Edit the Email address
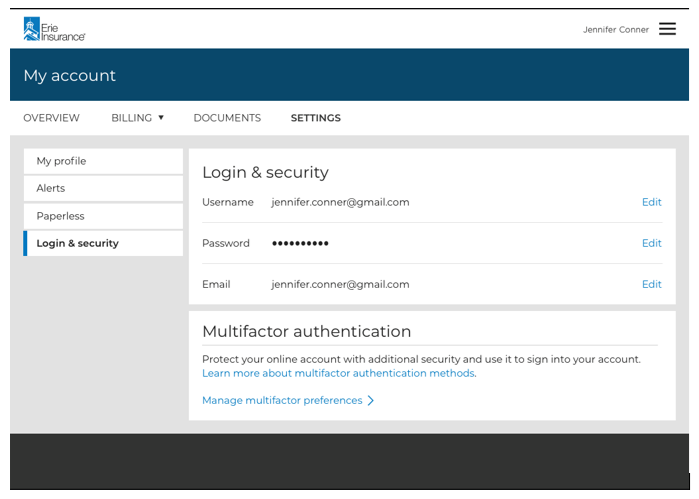The height and width of the screenshot is (499, 699). tap(651, 284)
